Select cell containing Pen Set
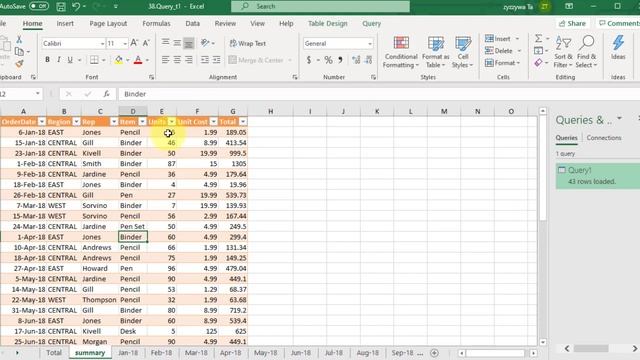The height and width of the screenshot is (360, 640). point(133,227)
